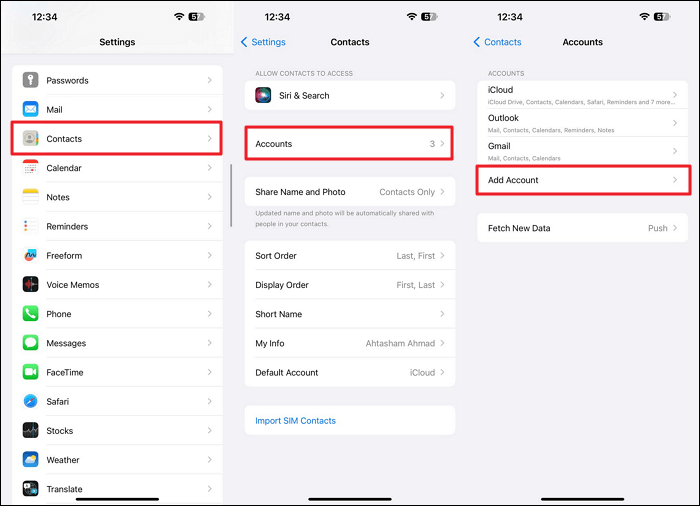Image resolution: width=700 pixels, height=506 pixels.
Task: Go back via Contacts label in Accounts screen
Action: (x=503, y=42)
